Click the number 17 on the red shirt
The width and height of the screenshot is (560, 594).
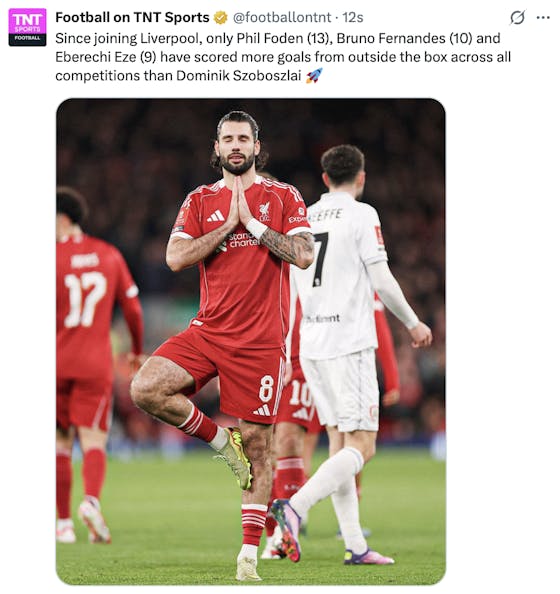point(85,299)
